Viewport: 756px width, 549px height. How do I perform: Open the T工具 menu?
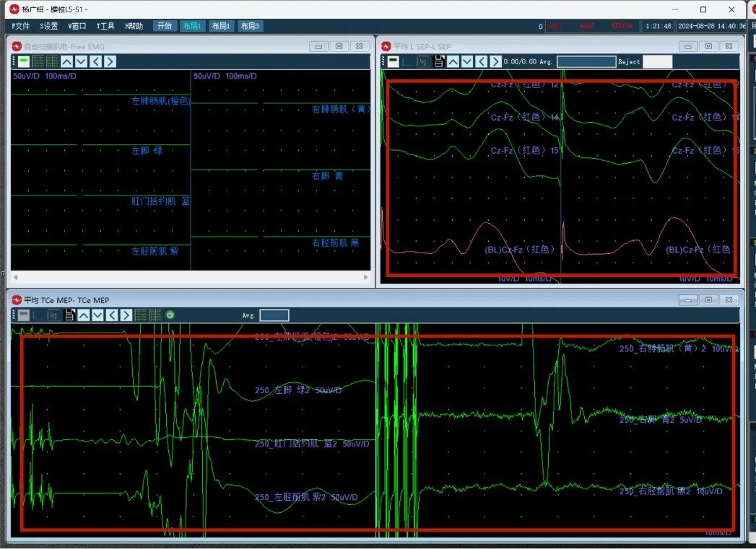[105, 26]
